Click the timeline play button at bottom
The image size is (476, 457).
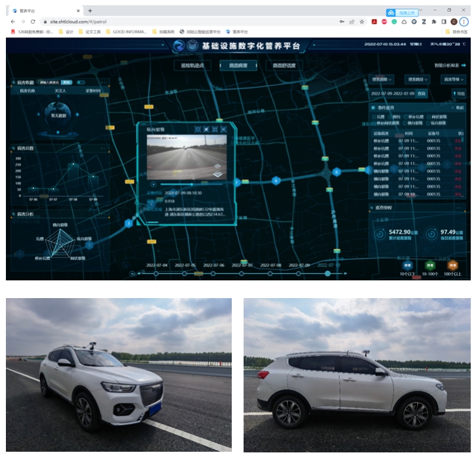click(132, 274)
